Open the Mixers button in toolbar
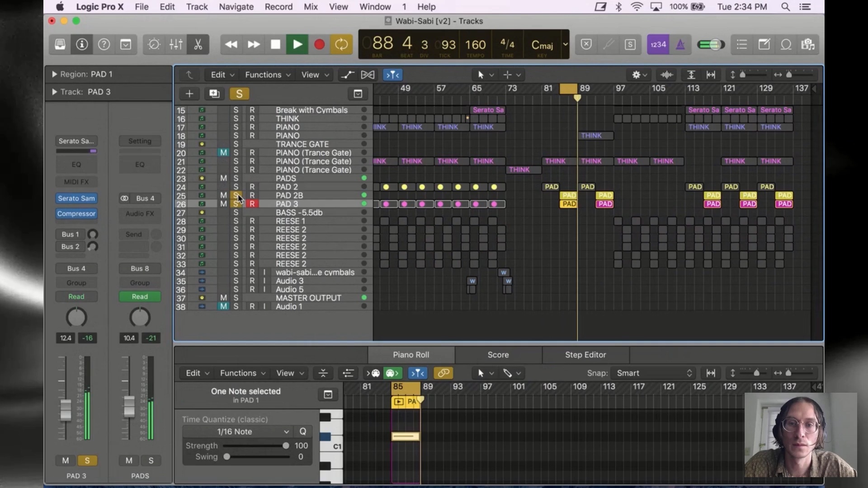This screenshot has width=868, height=488. 176,44
